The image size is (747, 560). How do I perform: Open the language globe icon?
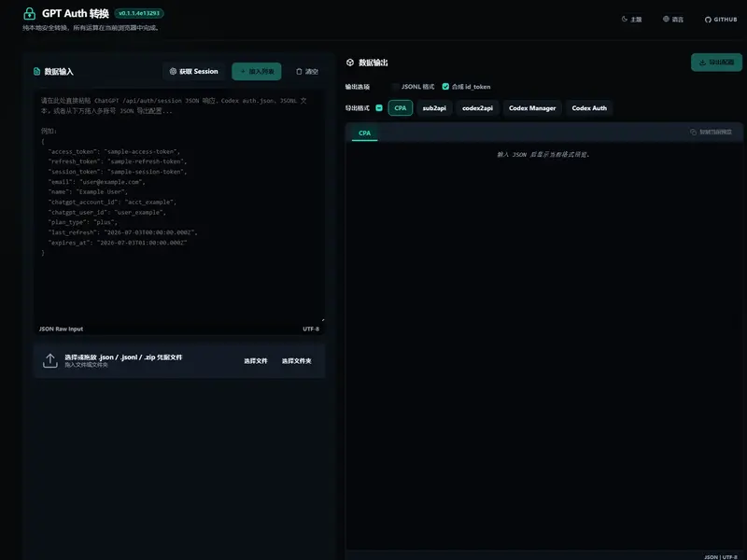[666, 19]
